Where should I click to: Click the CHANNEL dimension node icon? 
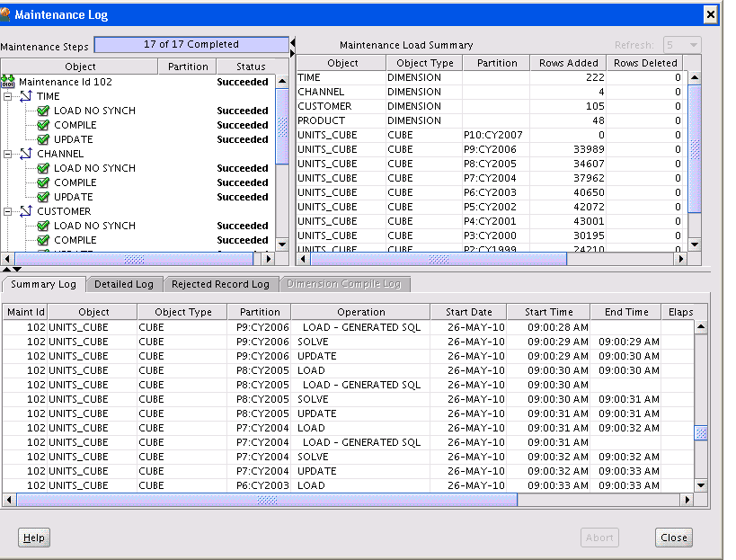tap(26, 154)
